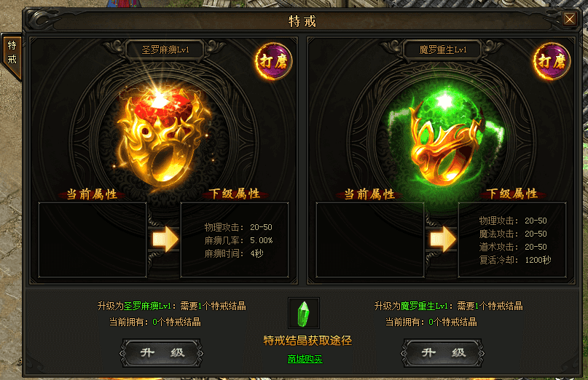Viewport: 588px width, 380px height.
Task: Click the green 特戒结晶 crystal icon
Action: 304,313
